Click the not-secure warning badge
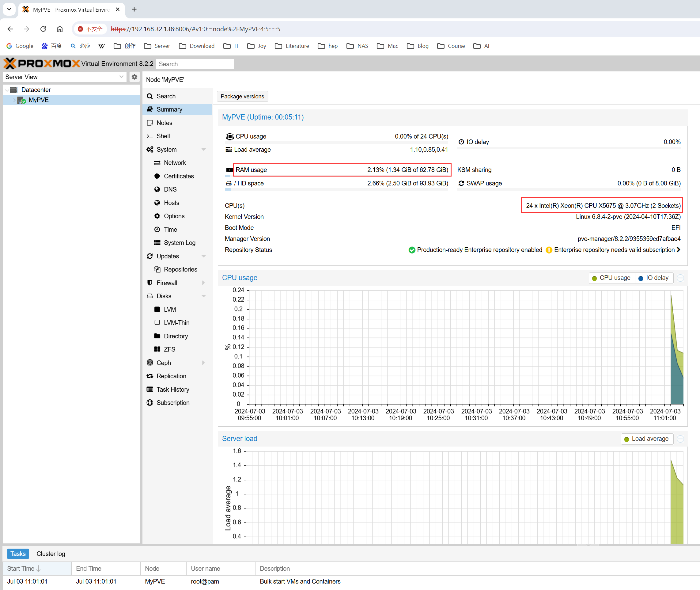This screenshot has height=590, width=700. 90,29
